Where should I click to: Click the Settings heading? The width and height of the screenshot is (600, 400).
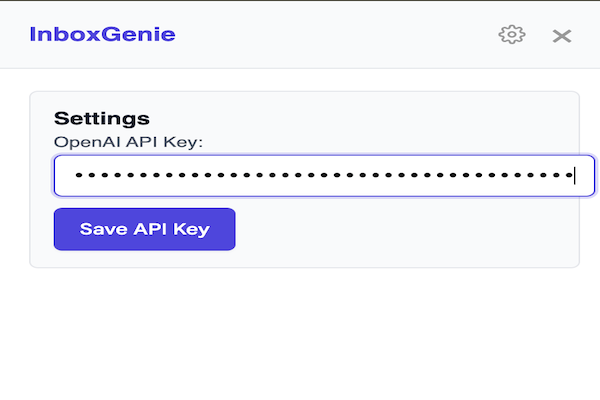102,118
